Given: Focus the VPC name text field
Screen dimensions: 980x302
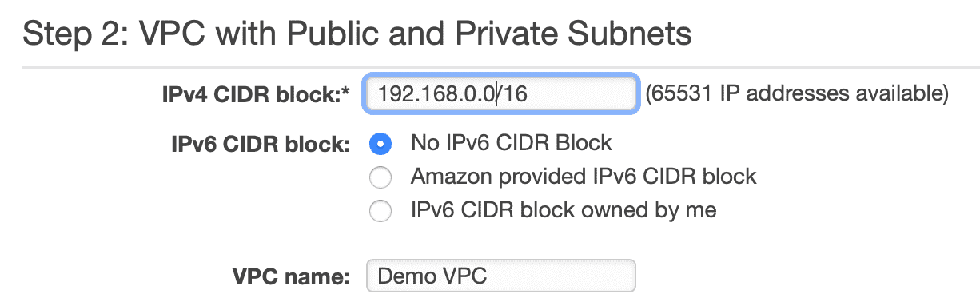Looking at the screenshot, I should (501, 276).
